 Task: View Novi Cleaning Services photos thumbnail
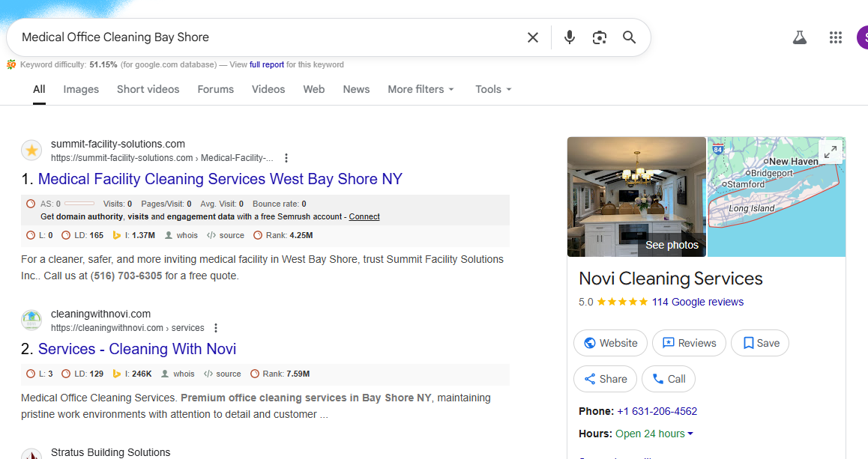coord(636,197)
